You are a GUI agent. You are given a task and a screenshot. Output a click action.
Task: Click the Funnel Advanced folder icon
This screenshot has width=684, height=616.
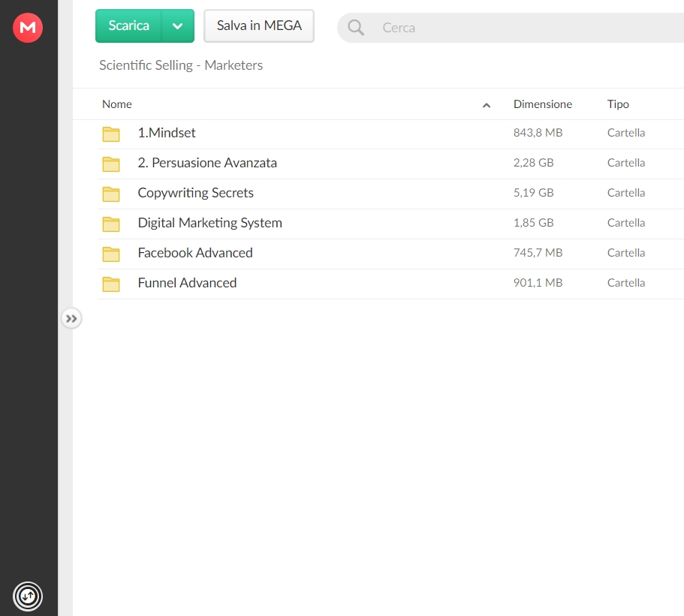[x=111, y=284]
